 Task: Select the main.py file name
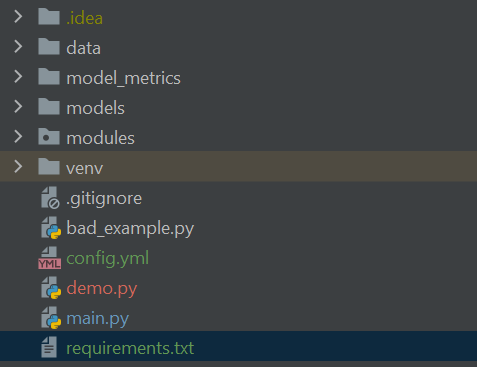tap(97, 319)
